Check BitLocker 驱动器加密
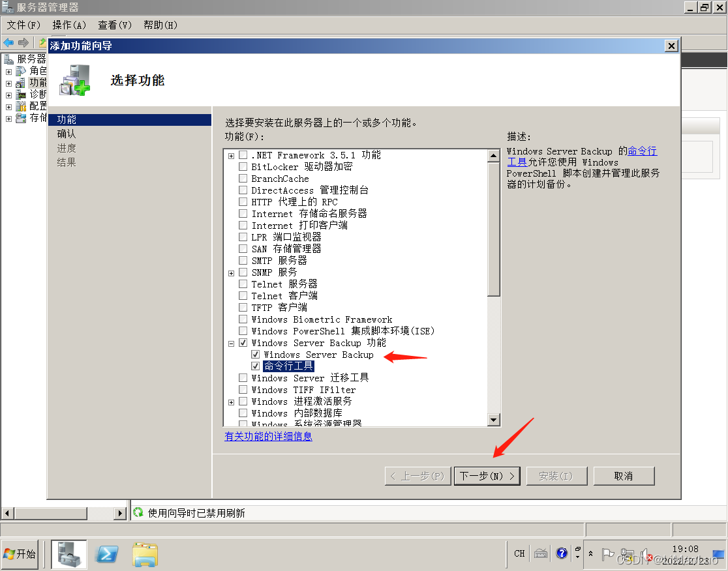This screenshot has width=728, height=571. point(243,167)
